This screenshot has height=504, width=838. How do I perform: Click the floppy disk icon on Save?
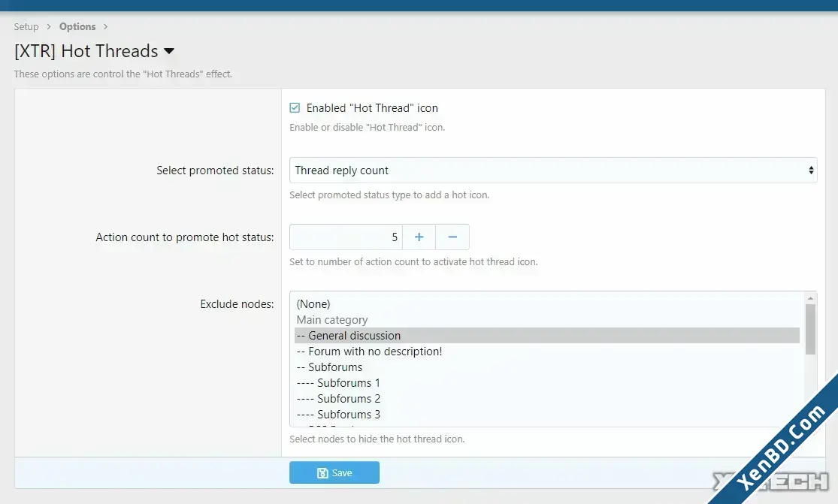tap(322, 473)
